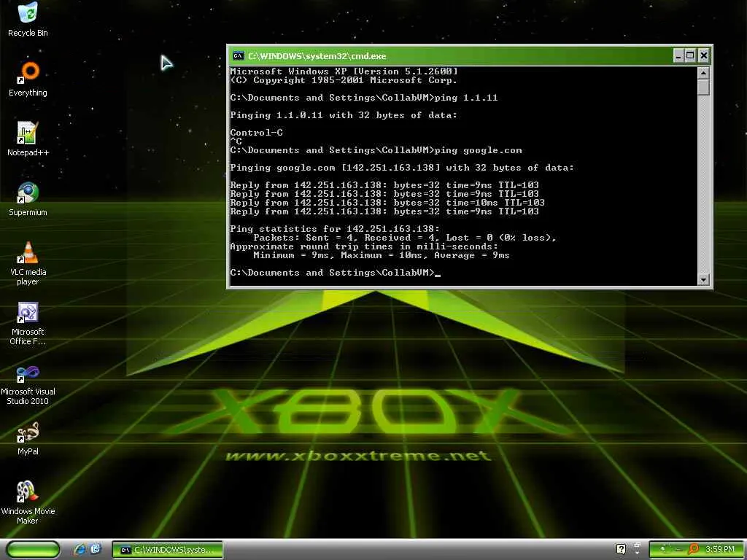The image size is (747, 560).
Task: Click the 'Minimum = 9ms, Maximum = 10ms' line
Action: (x=381, y=255)
